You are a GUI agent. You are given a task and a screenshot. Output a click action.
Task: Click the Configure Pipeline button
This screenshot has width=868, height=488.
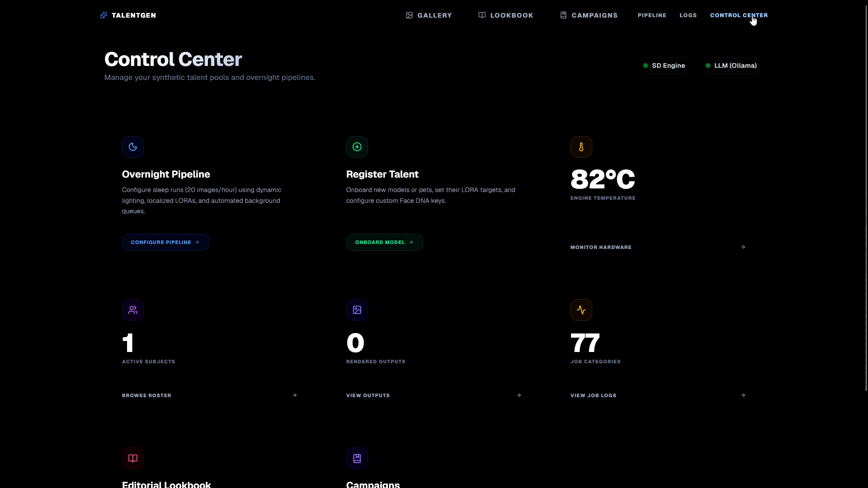pos(165,242)
